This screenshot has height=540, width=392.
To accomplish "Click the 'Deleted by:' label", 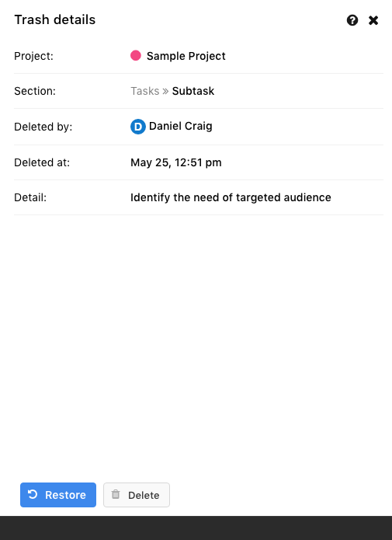I will (x=43, y=127).
